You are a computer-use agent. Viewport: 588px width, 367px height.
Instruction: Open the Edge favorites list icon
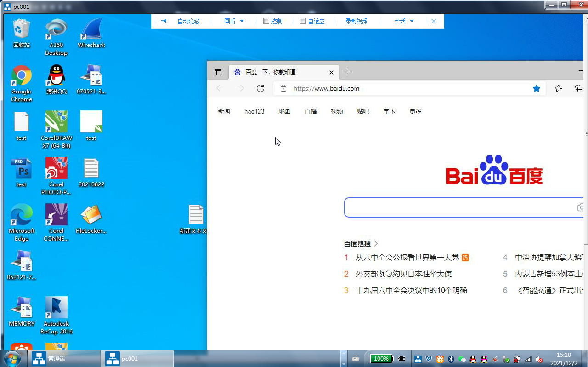(559, 88)
